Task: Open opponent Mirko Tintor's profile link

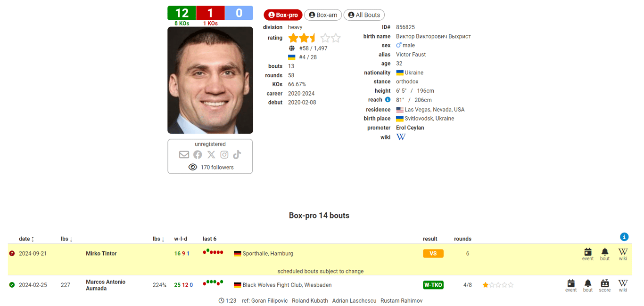Action: (101, 254)
